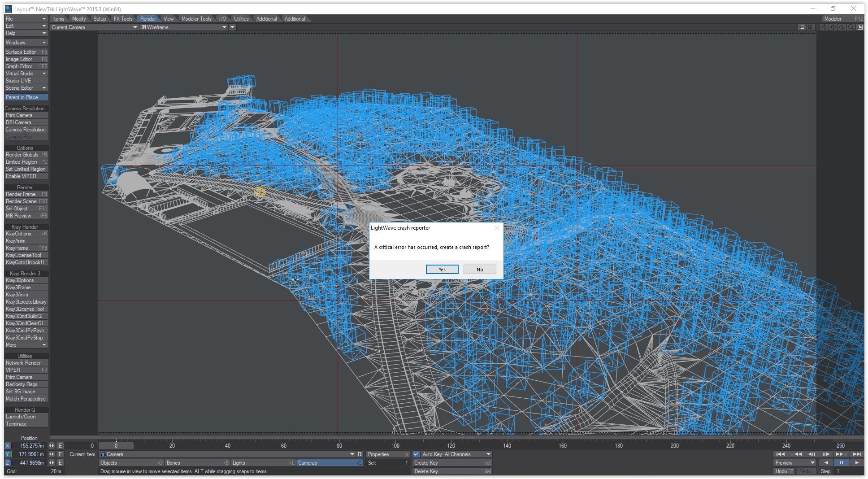Click the viewport rotate icon
868x479 pixels.
842,27
